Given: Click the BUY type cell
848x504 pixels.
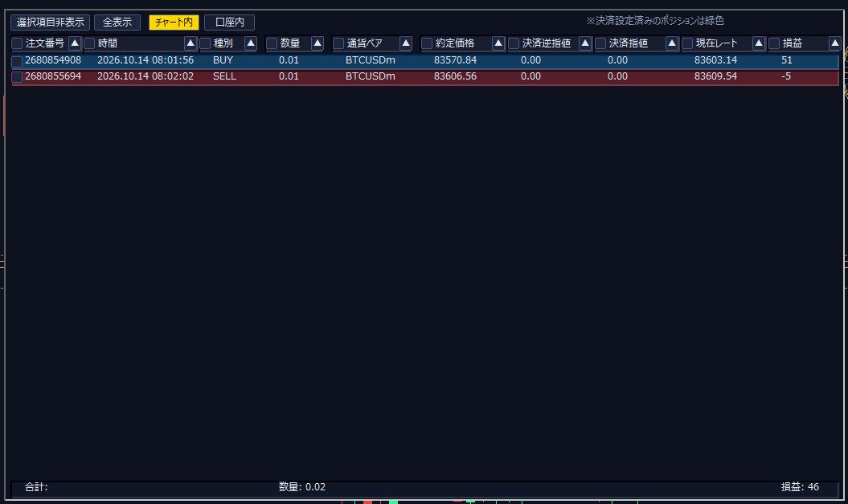Looking at the screenshot, I should click(x=223, y=60).
